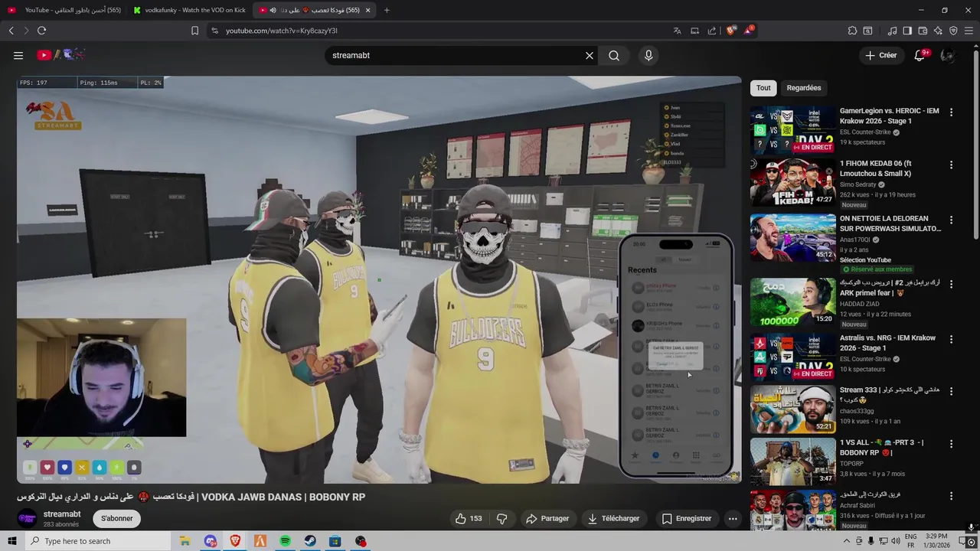Viewport: 980px width, 551px height.
Task: Run search with the magnifier button
Action: (x=614, y=55)
